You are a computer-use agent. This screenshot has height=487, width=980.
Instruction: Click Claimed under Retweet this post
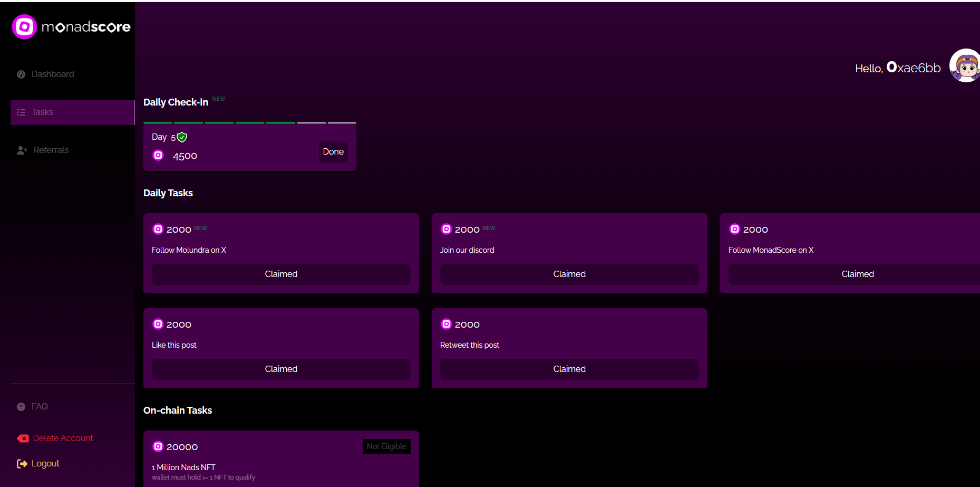569,369
